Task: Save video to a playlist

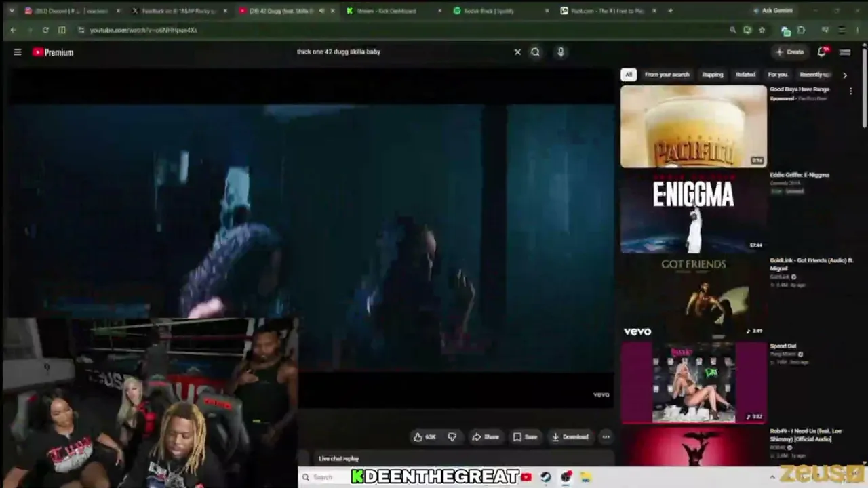Action: tap(526, 437)
